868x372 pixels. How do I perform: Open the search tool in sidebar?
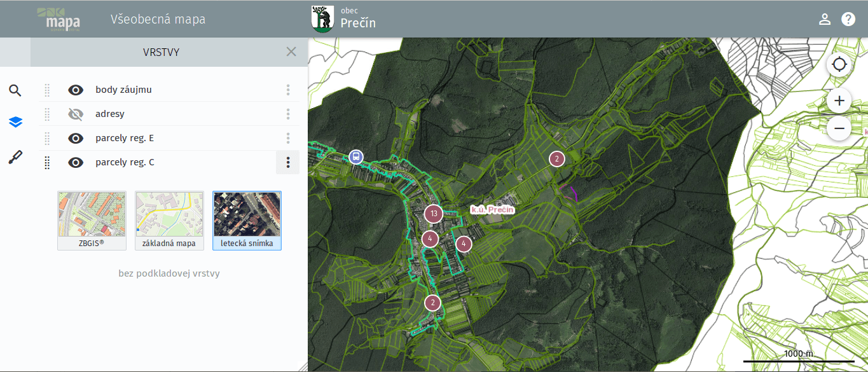click(15, 90)
